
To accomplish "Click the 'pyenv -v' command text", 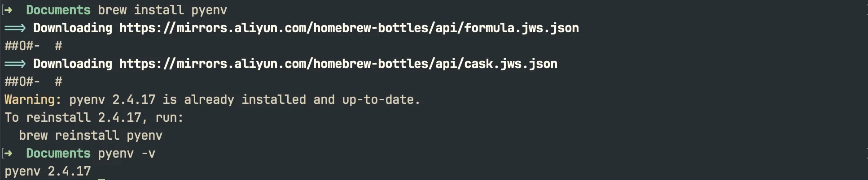I will (127, 153).
